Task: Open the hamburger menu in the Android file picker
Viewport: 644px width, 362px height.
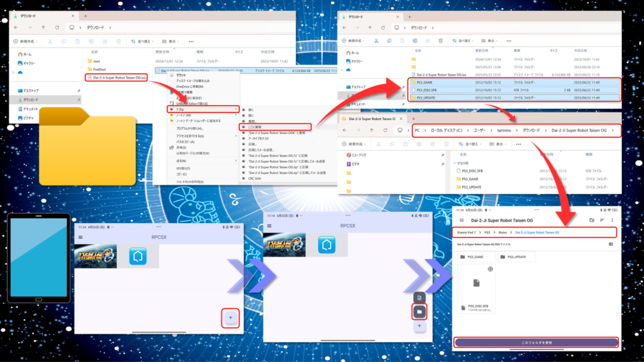Action: pyautogui.click(x=462, y=221)
